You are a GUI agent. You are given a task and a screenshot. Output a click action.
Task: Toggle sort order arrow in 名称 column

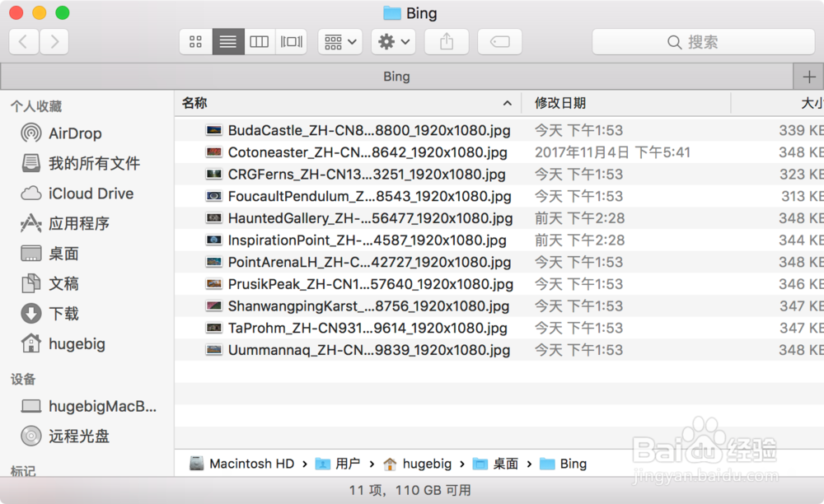(x=507, y=103)
